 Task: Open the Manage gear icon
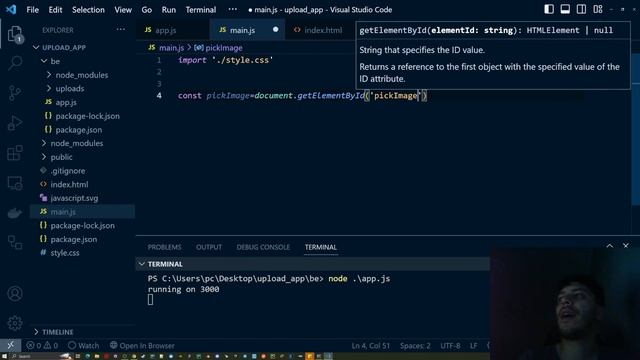pos(15,323)
